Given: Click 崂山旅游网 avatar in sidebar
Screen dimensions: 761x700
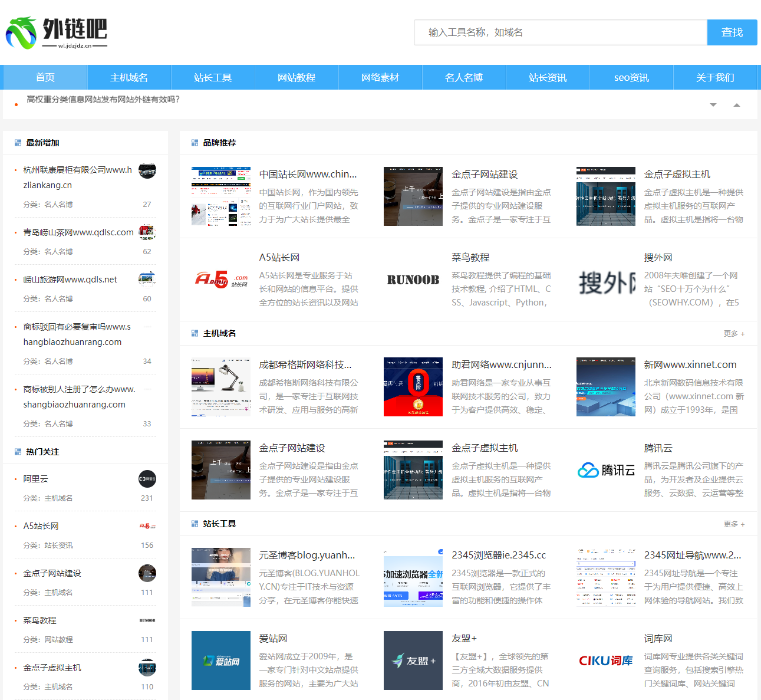Looking at the screenshot, I should pos(147,280).
